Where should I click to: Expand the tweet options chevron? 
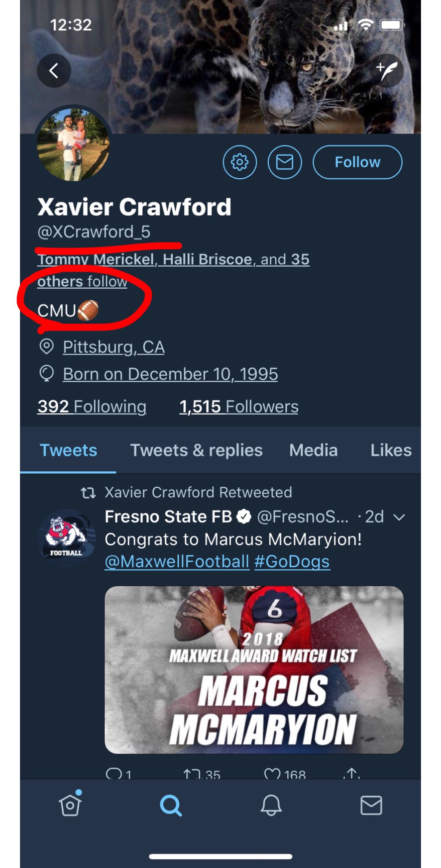[399, 517]
